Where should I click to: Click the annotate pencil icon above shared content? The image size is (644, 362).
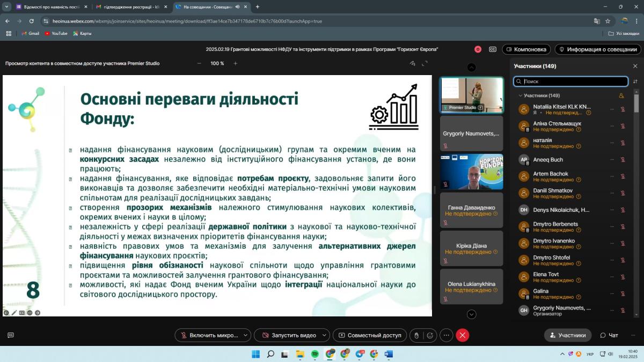click(412, 63)
